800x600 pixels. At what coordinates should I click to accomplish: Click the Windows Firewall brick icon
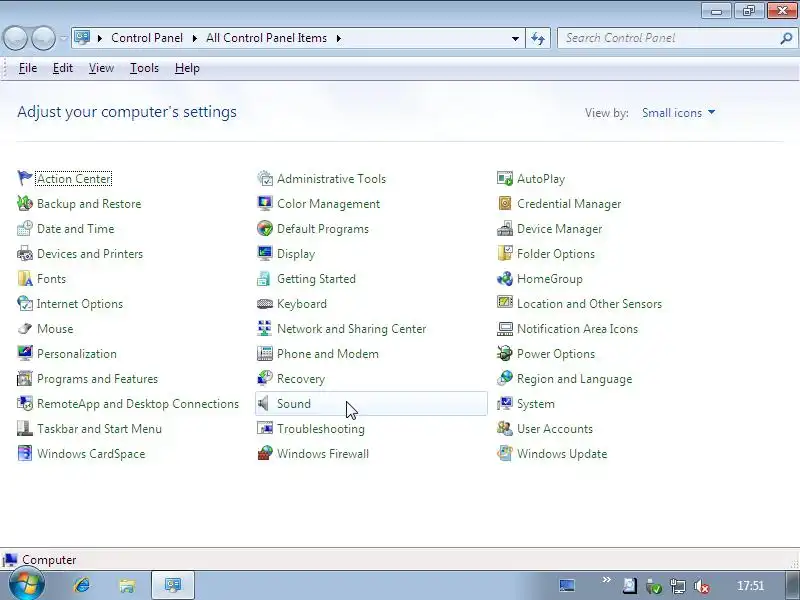[265, 454]
